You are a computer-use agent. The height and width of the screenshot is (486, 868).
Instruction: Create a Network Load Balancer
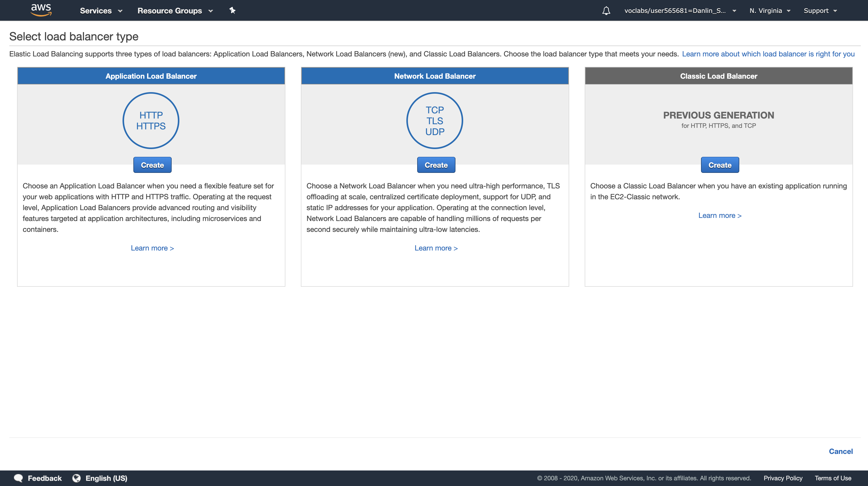[x=436, y=165]
